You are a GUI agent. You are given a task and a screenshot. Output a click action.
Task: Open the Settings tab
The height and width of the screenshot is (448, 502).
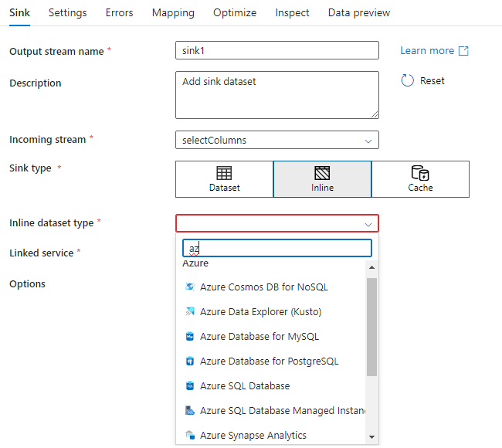coord(68,13)
